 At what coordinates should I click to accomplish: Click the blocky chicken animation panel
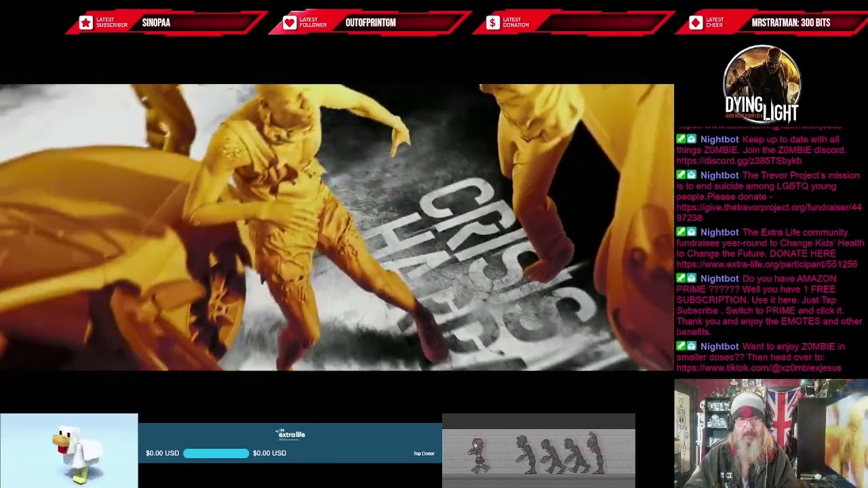[x=68, y=451]
